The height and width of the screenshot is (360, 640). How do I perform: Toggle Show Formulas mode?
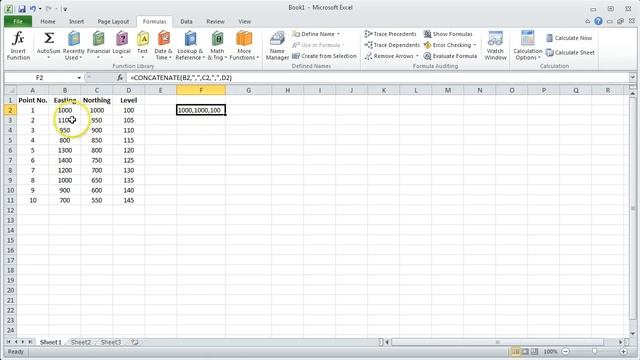coord(448,34)
